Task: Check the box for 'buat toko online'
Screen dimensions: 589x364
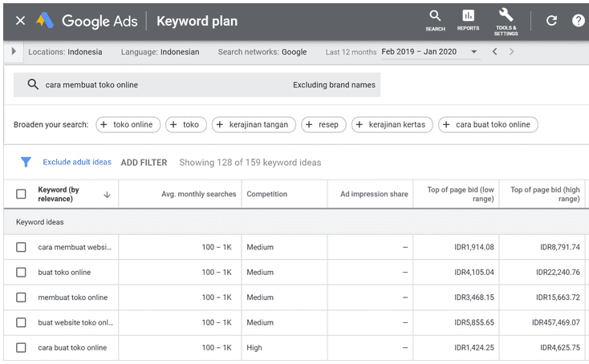Action: (x=21, y=273)
